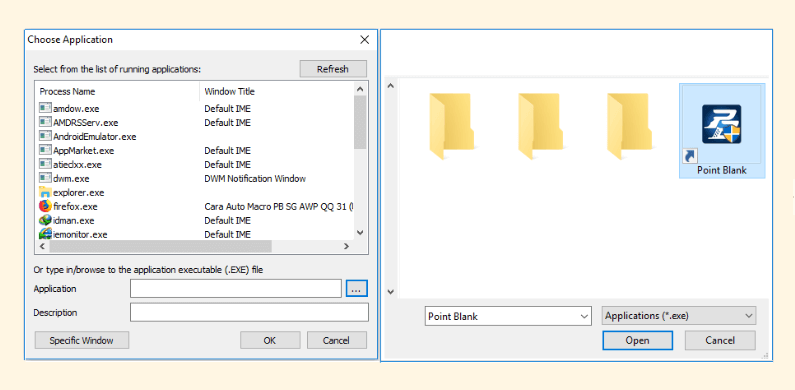Select the 'iemonitor.exe' row text
The width and height of the screenshot is (795, 390).
80,234
